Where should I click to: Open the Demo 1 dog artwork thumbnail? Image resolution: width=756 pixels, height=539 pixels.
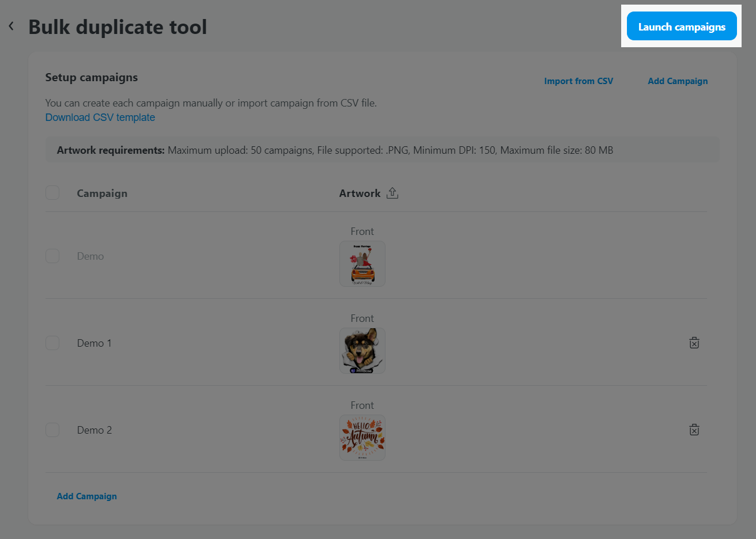pyautogui.click(x=362, y=351)
